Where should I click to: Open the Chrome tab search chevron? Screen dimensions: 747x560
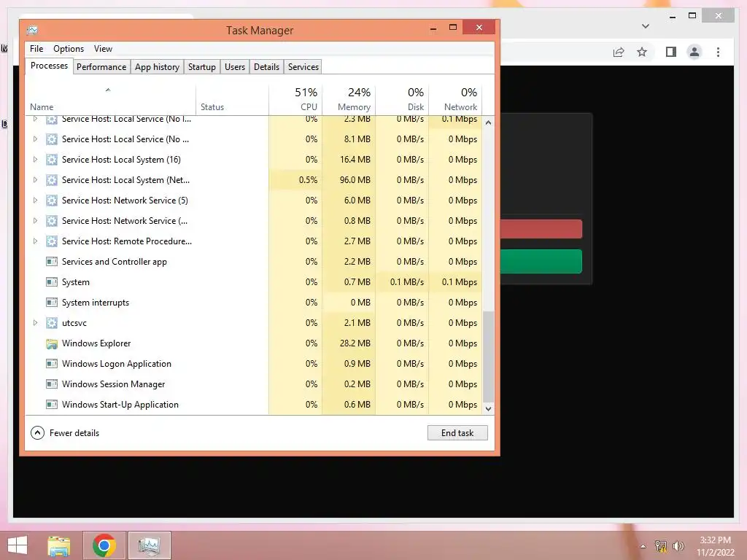646,26
